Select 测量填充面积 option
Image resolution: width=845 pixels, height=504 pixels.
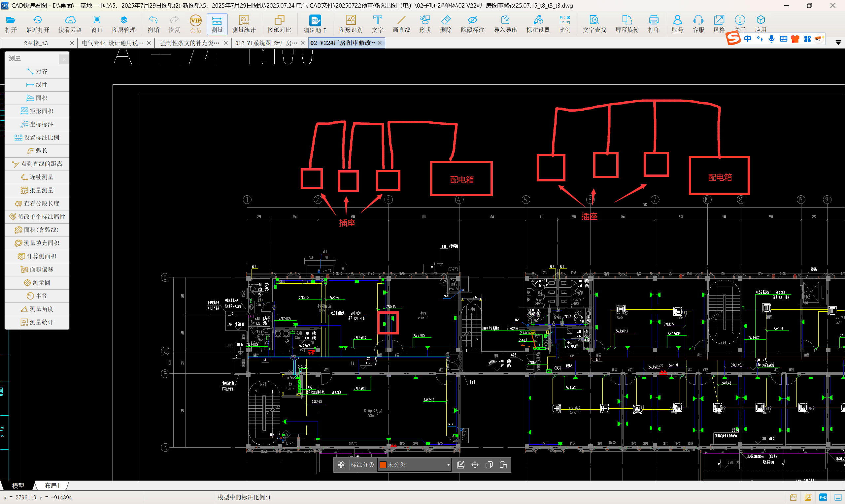click(x=37, y=243)
